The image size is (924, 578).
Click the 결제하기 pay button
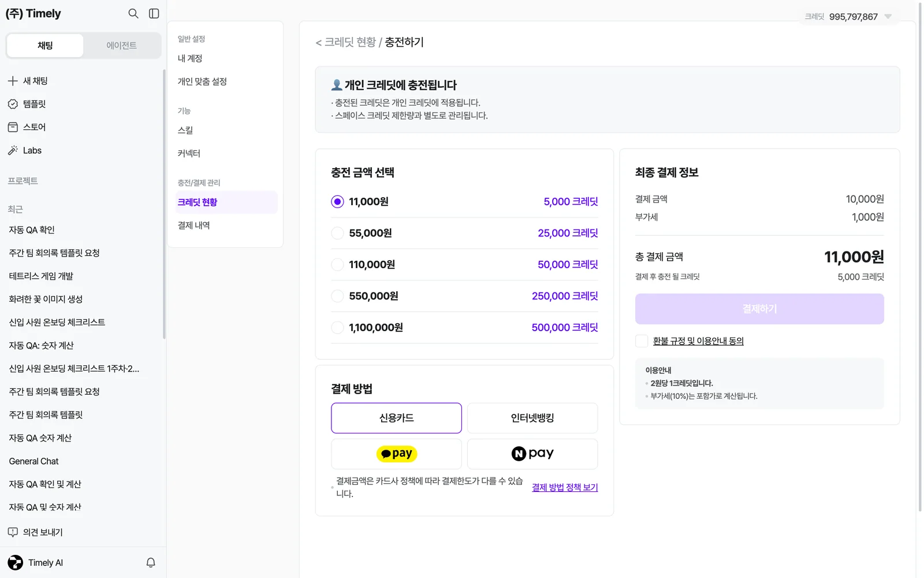[x=759, y=309]
